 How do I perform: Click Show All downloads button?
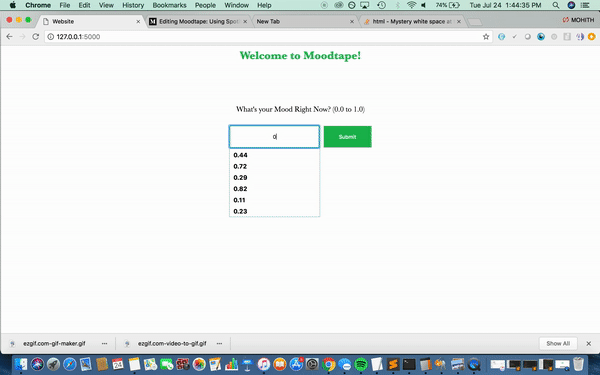tap(558, 343)
